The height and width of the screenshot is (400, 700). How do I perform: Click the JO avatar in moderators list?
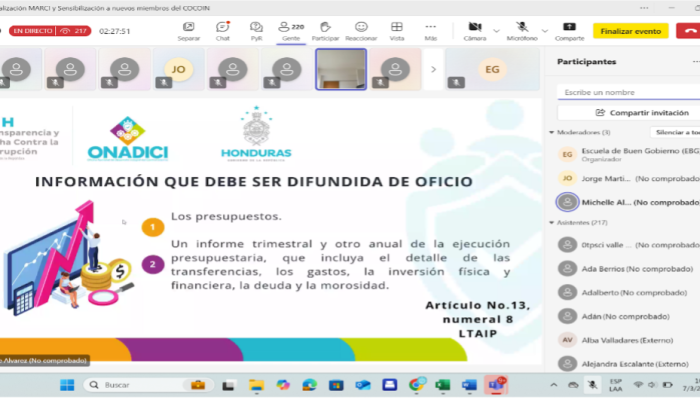tap(567, 179)
